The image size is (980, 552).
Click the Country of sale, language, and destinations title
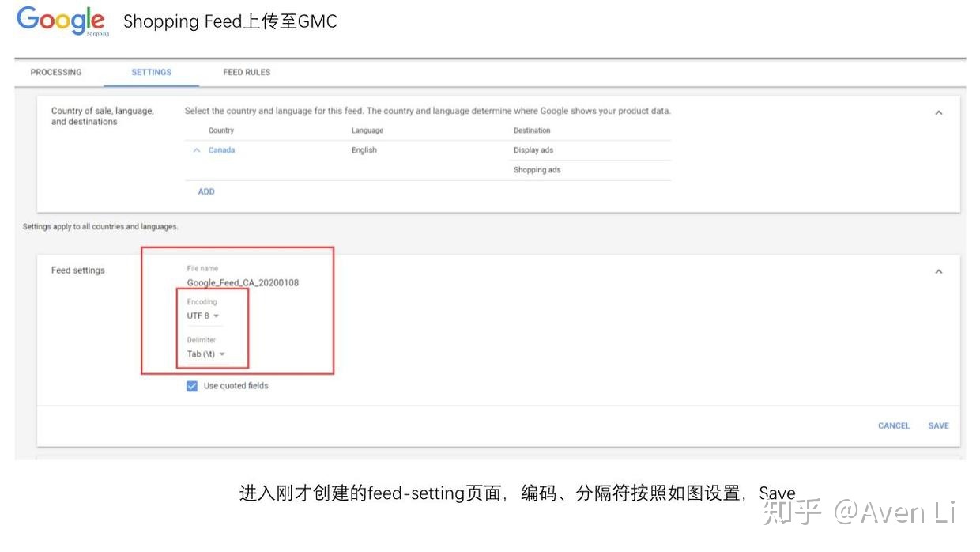point(103,116)
